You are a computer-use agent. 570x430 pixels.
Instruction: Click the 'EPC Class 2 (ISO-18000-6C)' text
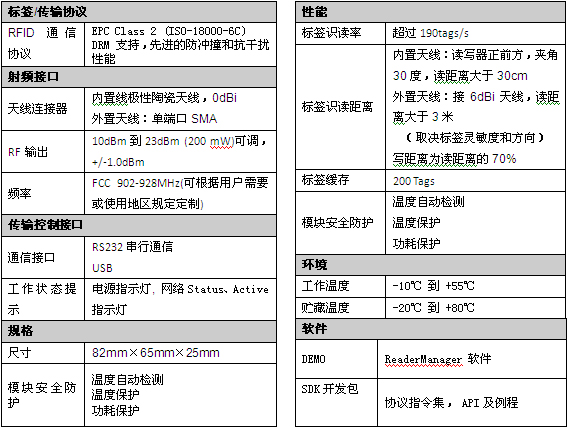pos(169,31)
